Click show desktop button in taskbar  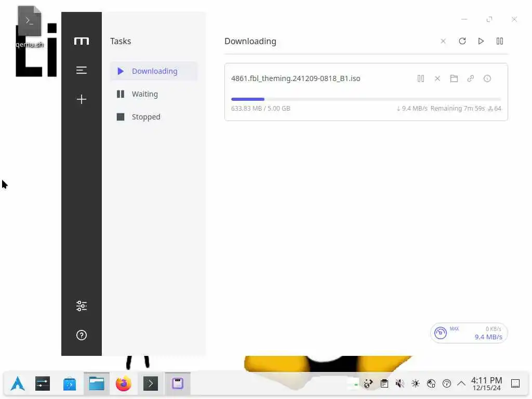pos(515,384)
